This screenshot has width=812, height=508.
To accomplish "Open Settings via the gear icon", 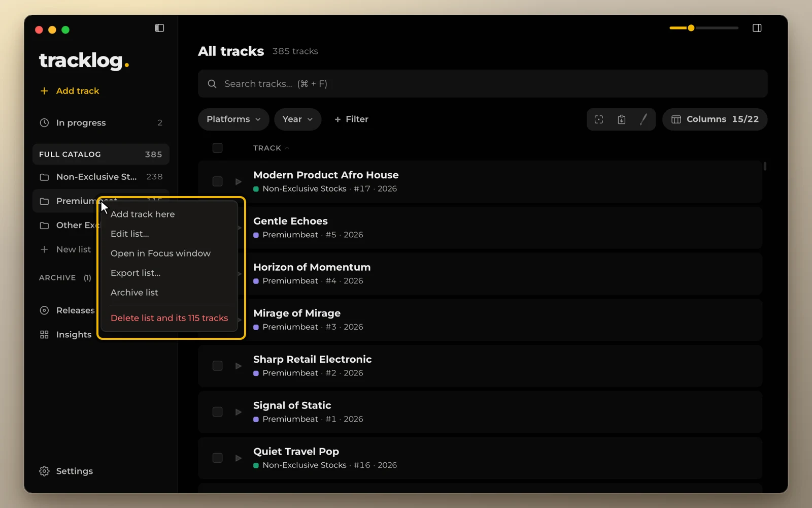I will click(44, 471).
